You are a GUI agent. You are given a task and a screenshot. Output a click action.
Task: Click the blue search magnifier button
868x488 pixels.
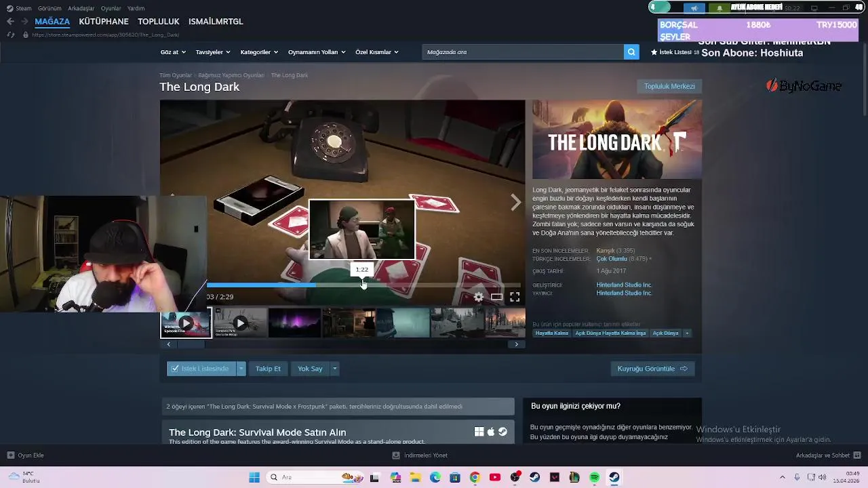[631, 52]
